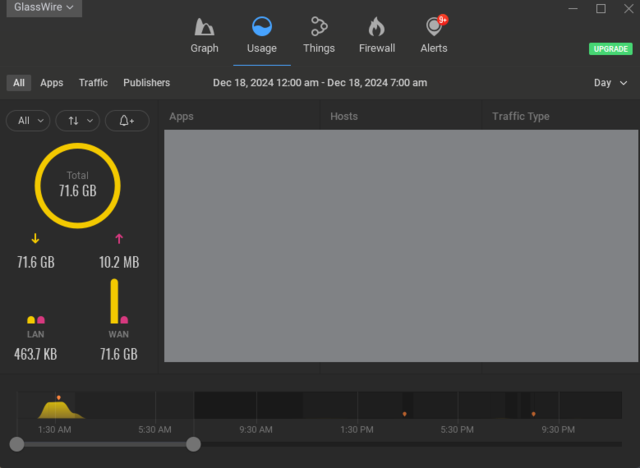The height and width of the screenshot is (468, 640).
Task: Click the LAN traffic bars
Action: click(36, 319)
